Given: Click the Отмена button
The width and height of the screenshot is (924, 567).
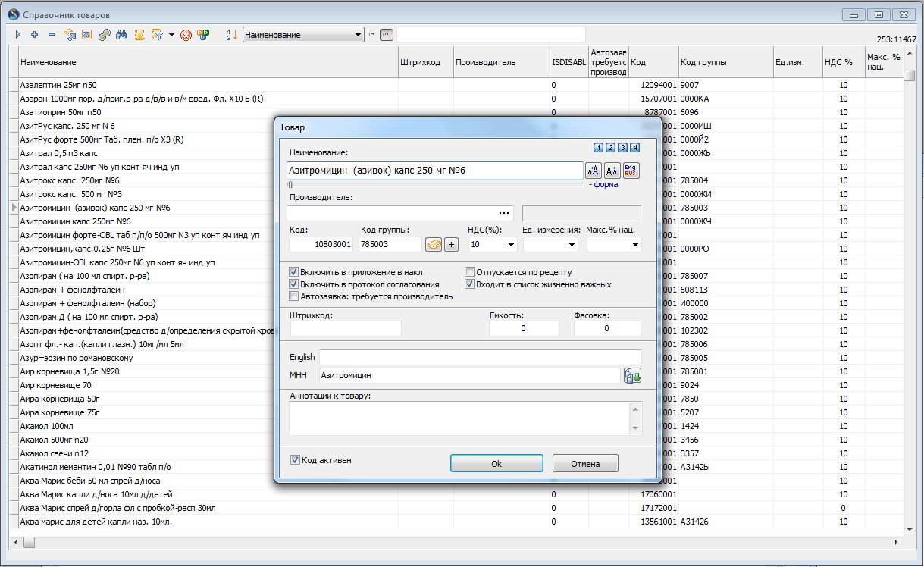Looking at the screenshot, I should (585, 463).
